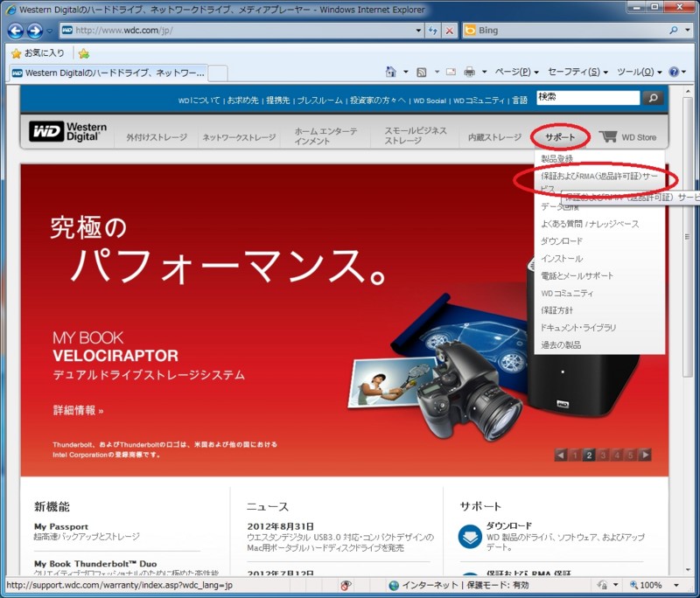
Task: Select 保証およびRMA(返品許可証)サービス menu entry
Action: [599, 182]
